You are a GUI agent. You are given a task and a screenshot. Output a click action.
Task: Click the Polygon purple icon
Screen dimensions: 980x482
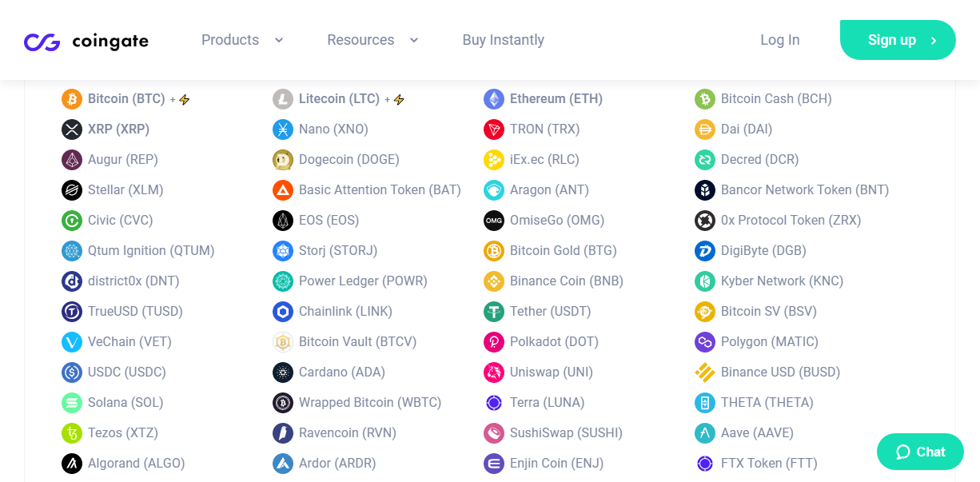(705, 342)
